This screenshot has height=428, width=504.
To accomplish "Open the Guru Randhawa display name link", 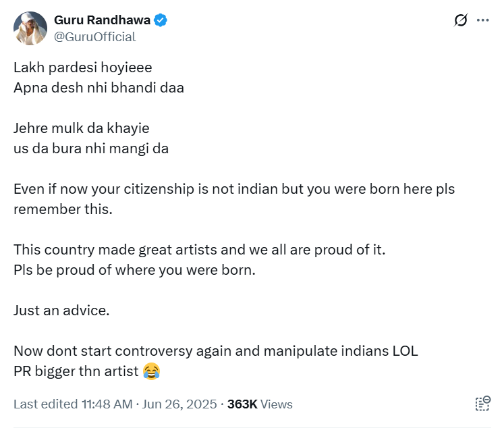I will [x=102, y=21].
